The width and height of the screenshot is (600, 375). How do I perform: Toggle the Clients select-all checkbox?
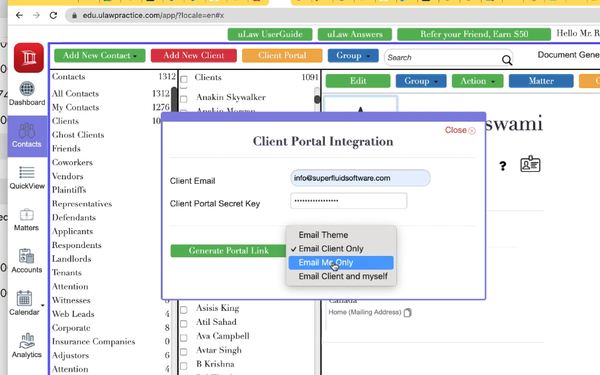click(184, 80)
